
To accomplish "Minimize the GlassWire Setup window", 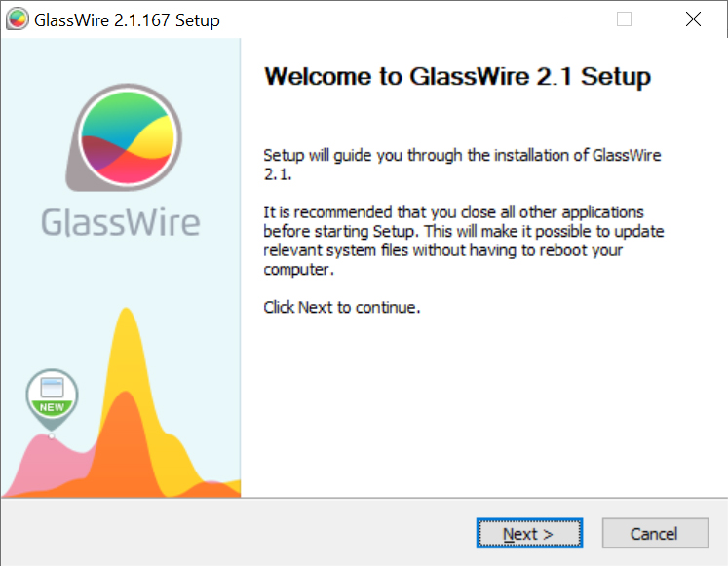I will pyautogui.click(x=556, y=19).
